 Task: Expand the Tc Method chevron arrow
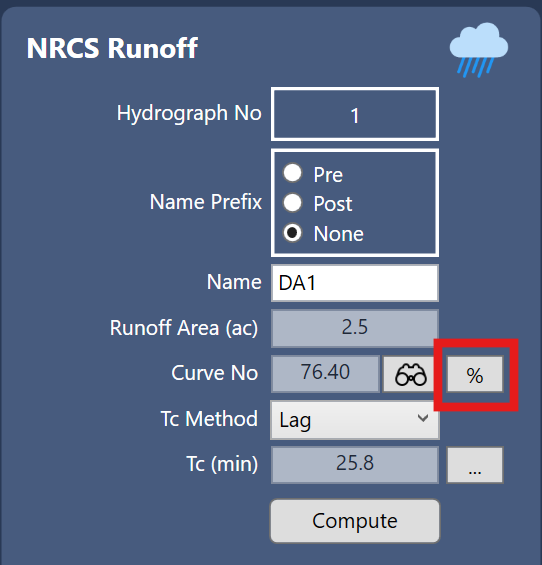click(x=423, y=418)
